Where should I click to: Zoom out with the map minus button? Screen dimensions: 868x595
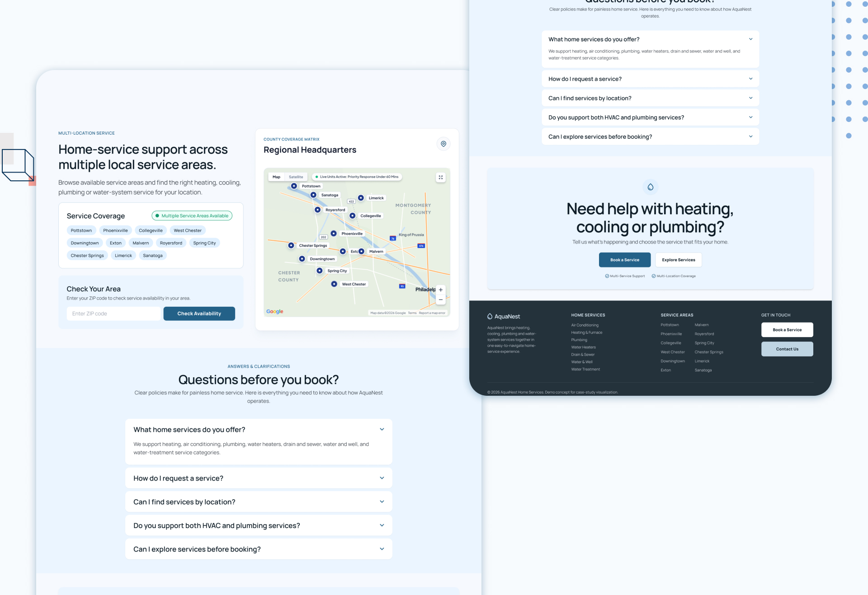441,300
